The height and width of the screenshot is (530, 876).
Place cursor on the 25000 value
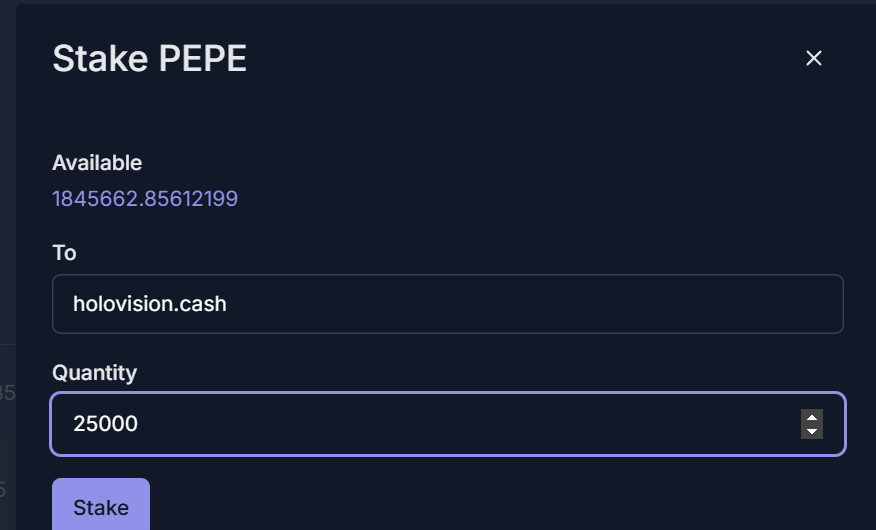106,424
